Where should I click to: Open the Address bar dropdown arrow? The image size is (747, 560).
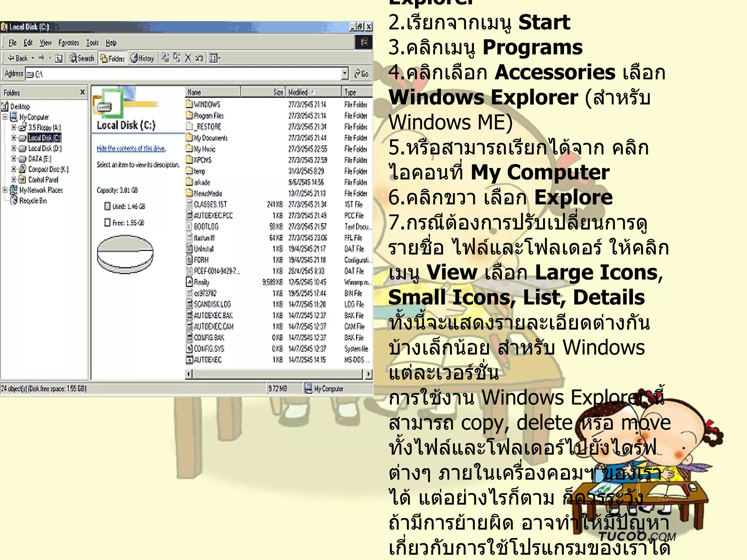(345, 74)
